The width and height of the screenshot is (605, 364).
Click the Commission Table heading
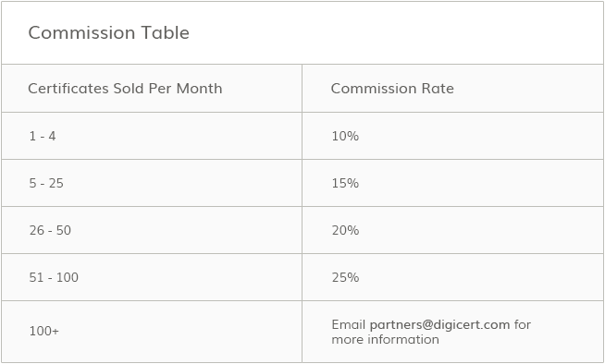tap(109, 32)
